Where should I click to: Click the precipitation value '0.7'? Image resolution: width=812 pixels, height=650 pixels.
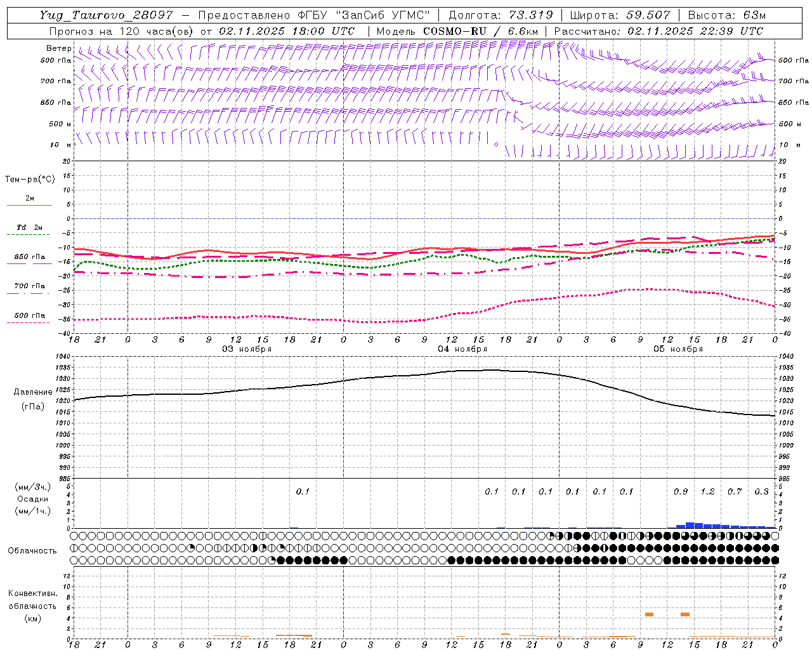734,491
